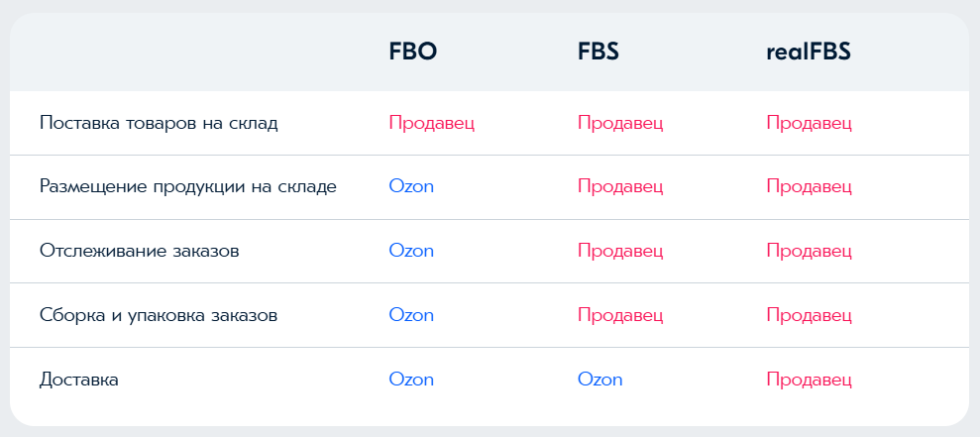Click 'Ozon' in FBO order tracking row
The width and height of the screenshot is (980, 437).
click(x=411, y=251)
